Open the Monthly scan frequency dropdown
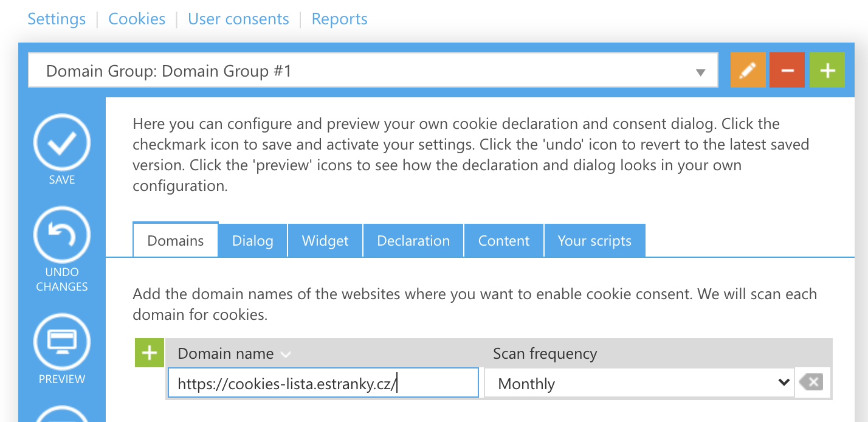868x422 pixels. click(639, 383)
